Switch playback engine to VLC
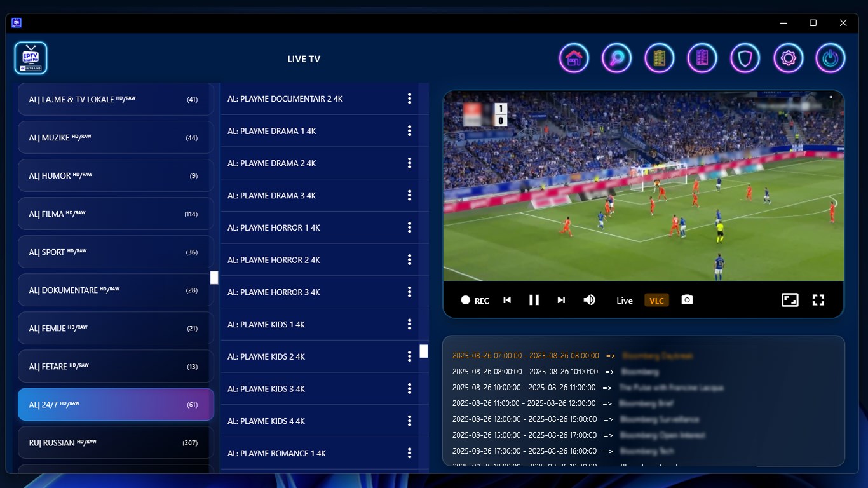Image resolution: width=868 pixels, height=488 pixels. click(656, 299)
